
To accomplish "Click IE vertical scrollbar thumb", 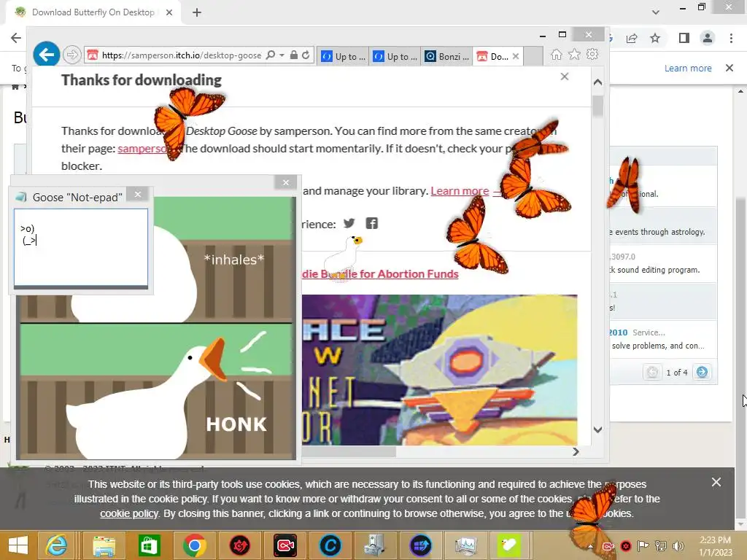I will pyautogui.click(x=598, y=106).
